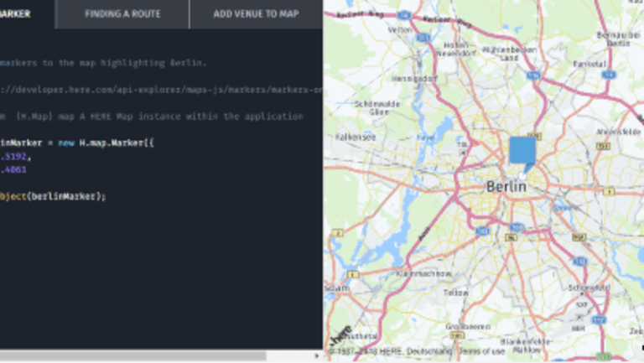The height and width of the screenshot is (363, 644).
Task: Click the Schönefeld label on the map
Action: coord(589,288)
